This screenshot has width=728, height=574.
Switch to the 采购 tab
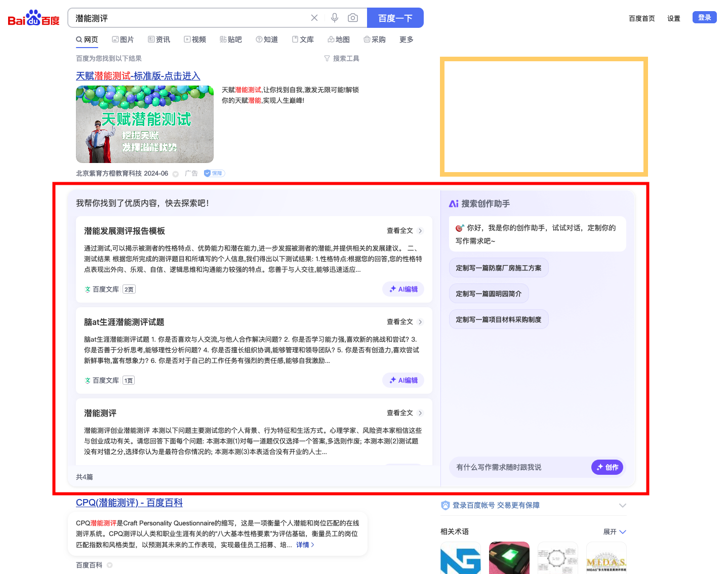click(x=375, y=39)
